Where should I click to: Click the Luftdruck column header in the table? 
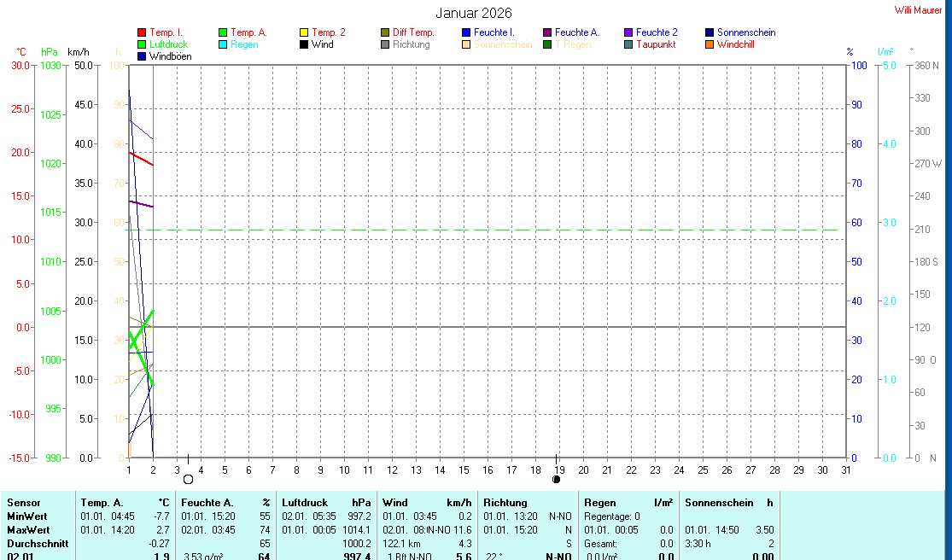tap(305, 503)
